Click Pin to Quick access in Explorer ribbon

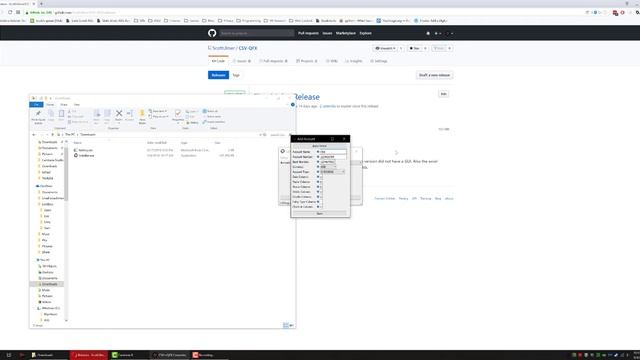point(38,117)
